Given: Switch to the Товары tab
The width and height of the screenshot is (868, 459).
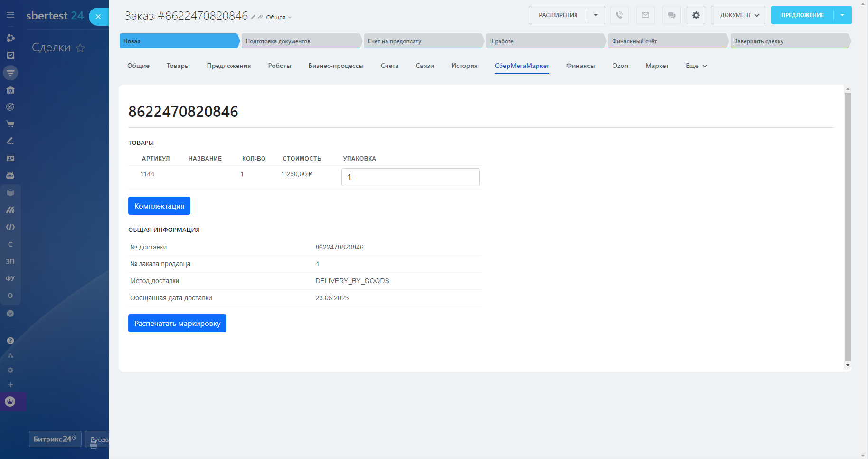Looking at the screenshot, I should 178,66.
